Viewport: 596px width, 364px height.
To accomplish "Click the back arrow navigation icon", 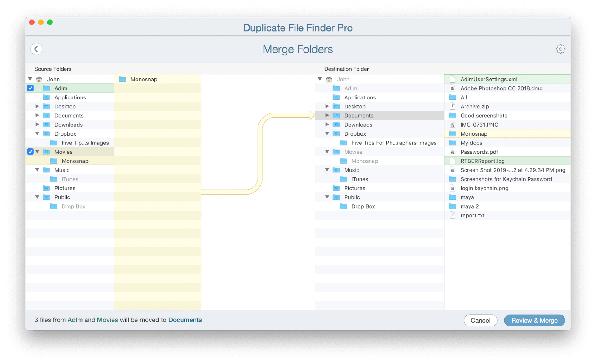I will [36, 49].
